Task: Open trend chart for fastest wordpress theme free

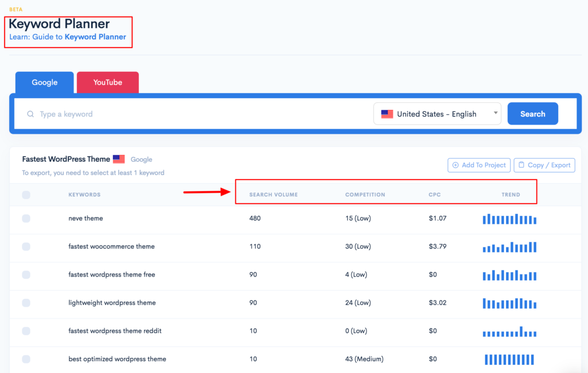Action: tap(509, 275)
